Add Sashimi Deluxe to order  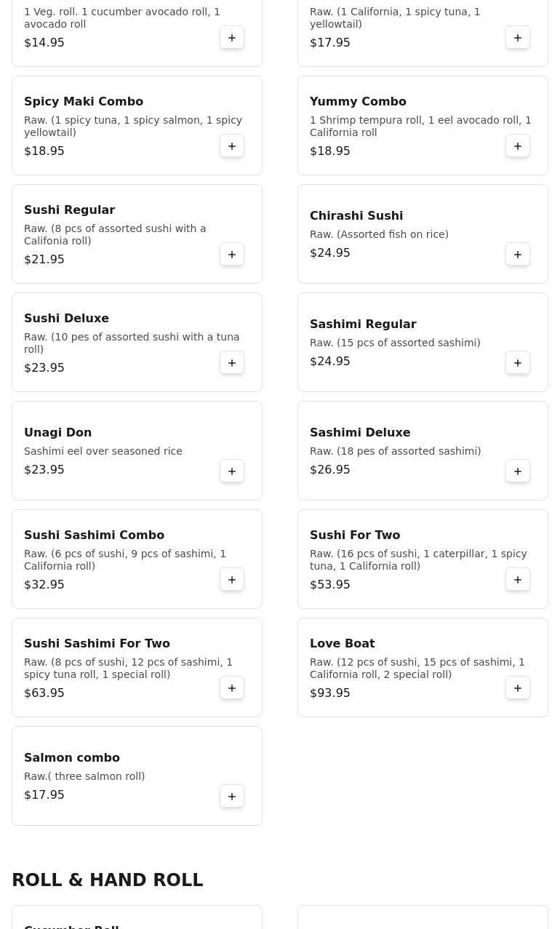click(x=518, y=471)
